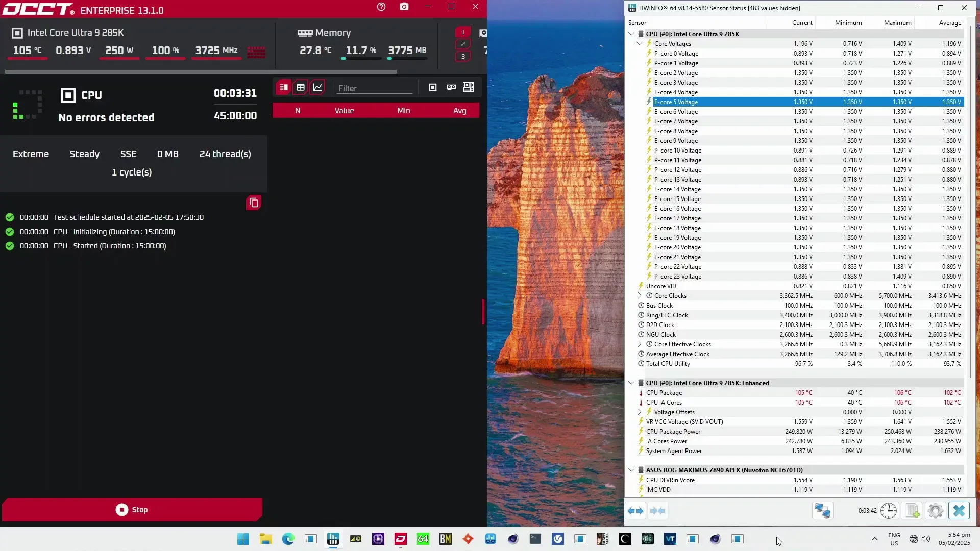
Task: Select OCCT page indicator 3
Action: click(463, 57)
